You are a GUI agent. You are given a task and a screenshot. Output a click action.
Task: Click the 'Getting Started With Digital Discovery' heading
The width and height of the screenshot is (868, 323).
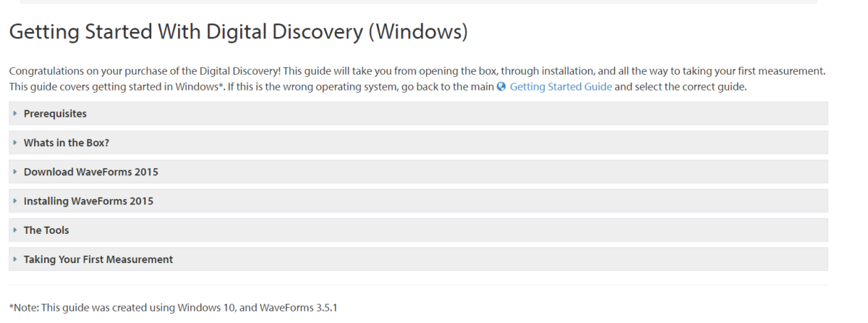point(239,32)
